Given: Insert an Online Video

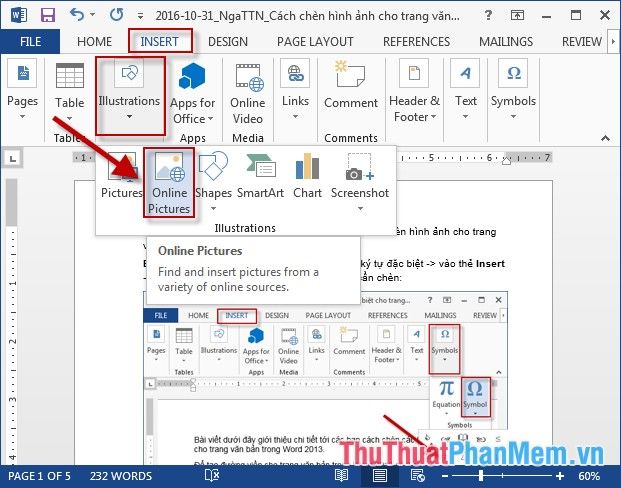Looking at the screenshot, I should (248, 93).
